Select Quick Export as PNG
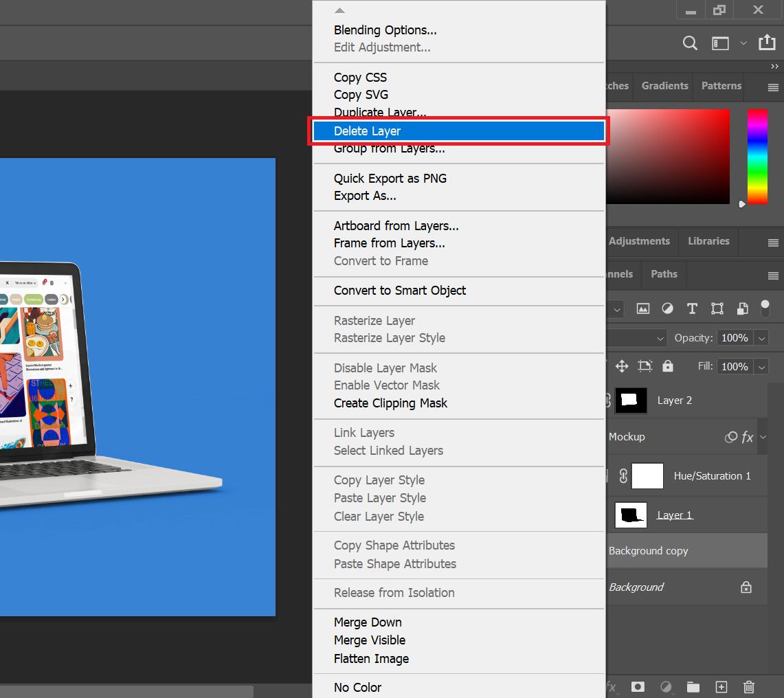The height and width of the screenshot is (698, 784). click(390, 178)
